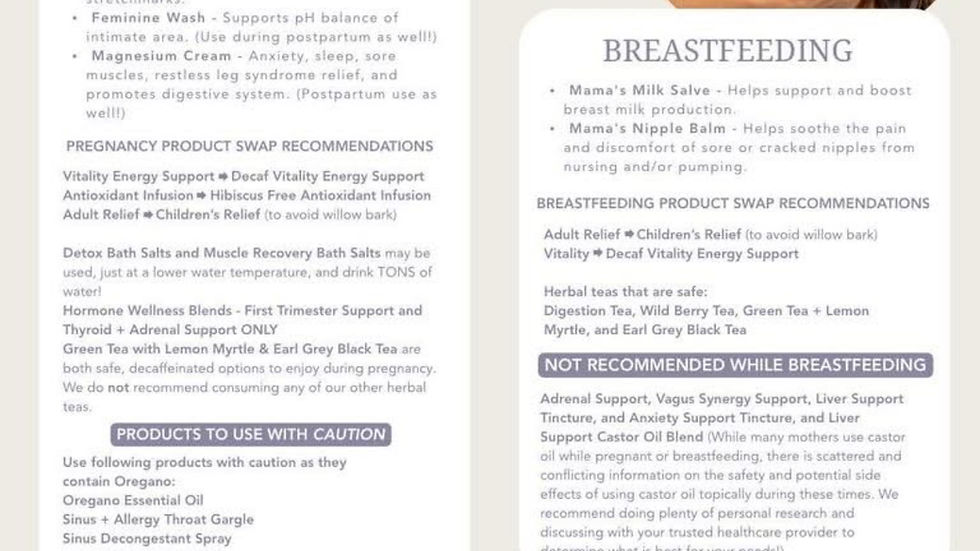The width and height of the screenshot is (980, 551).
Task: Click the arrow between "Vitality" and "Decaf Vitality" under breastfeeding
Action: click(598, 254)
